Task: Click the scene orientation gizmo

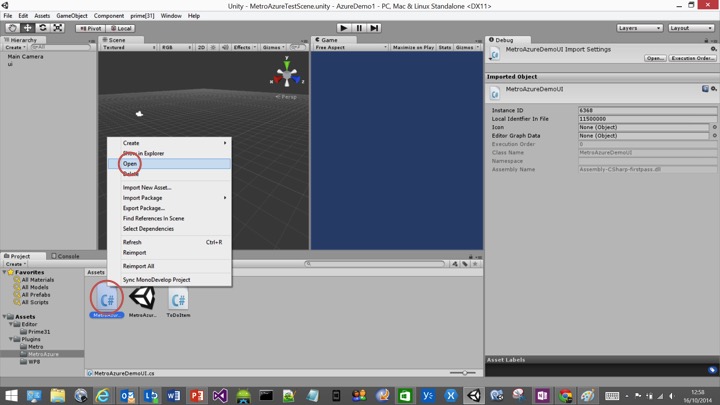Action: click(287, 74)
